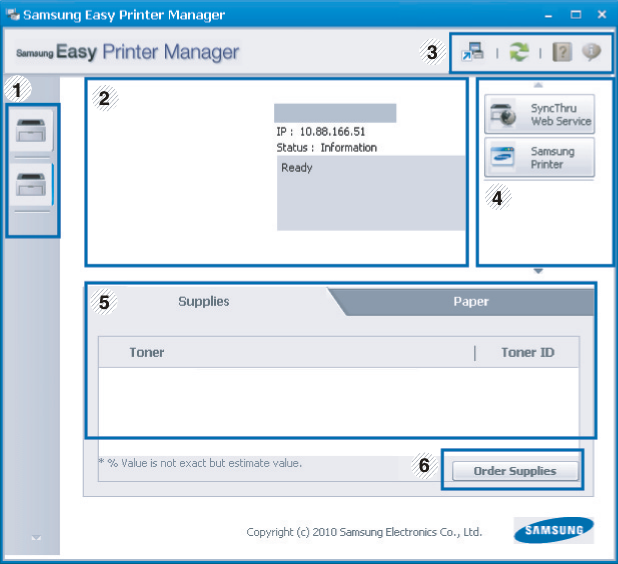The height and width of the screenshot is (564, 618).
Task: Click the Status: Information text
Action: [326, 148]
